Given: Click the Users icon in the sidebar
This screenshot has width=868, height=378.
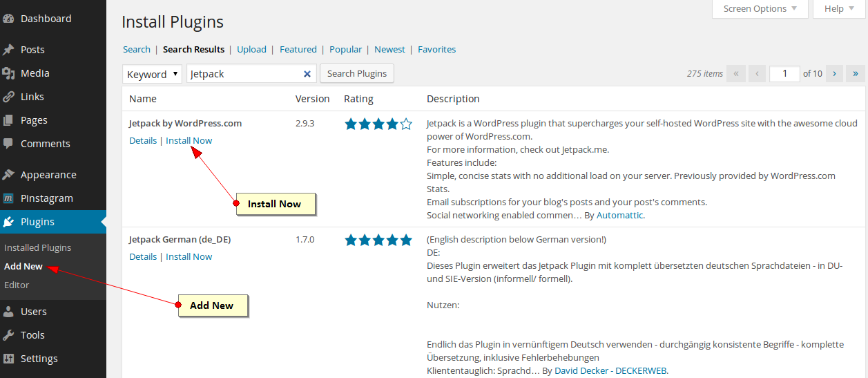Looking at the screenshot, I should (x=8, y=312).
